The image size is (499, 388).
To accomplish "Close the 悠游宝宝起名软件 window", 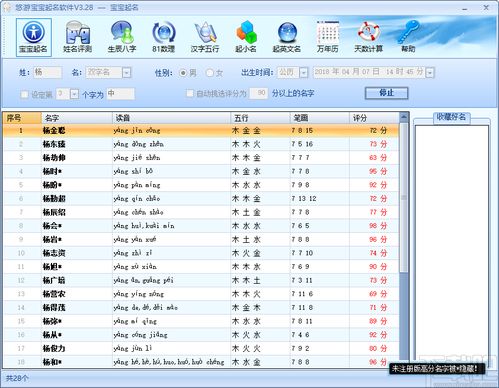I will [486, 8].
